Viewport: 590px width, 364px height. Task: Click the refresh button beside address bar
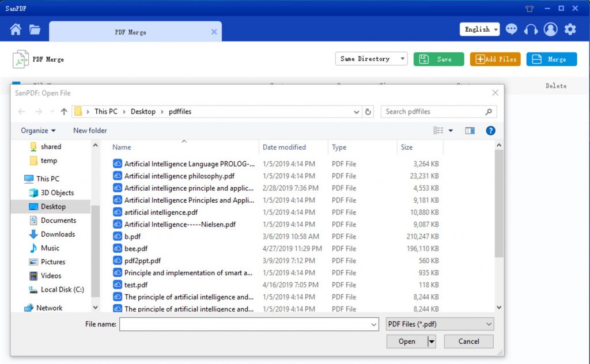click(x=369, y=112)
